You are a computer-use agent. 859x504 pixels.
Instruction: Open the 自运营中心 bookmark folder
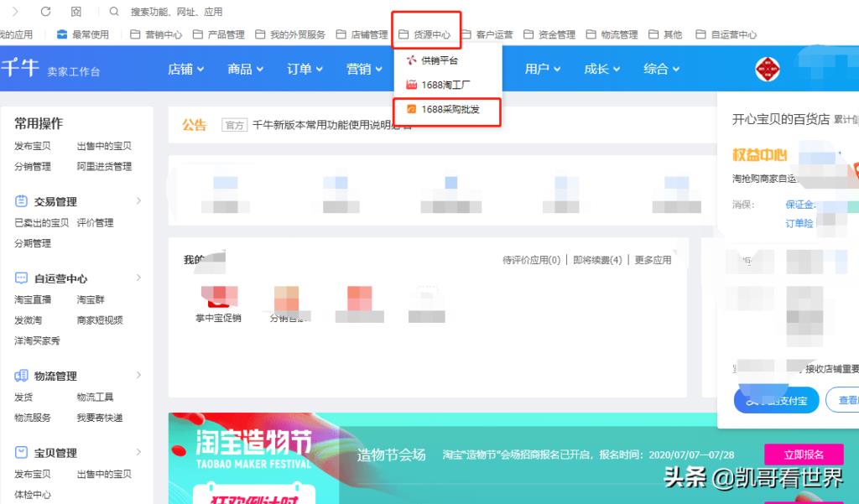726,34
